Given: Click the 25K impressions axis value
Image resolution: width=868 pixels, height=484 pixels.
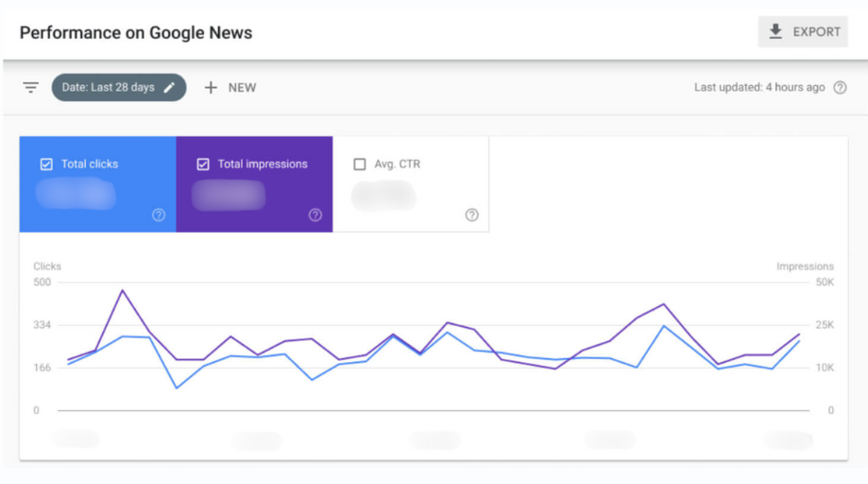Looking at the screenshot, I should (825, 325).
